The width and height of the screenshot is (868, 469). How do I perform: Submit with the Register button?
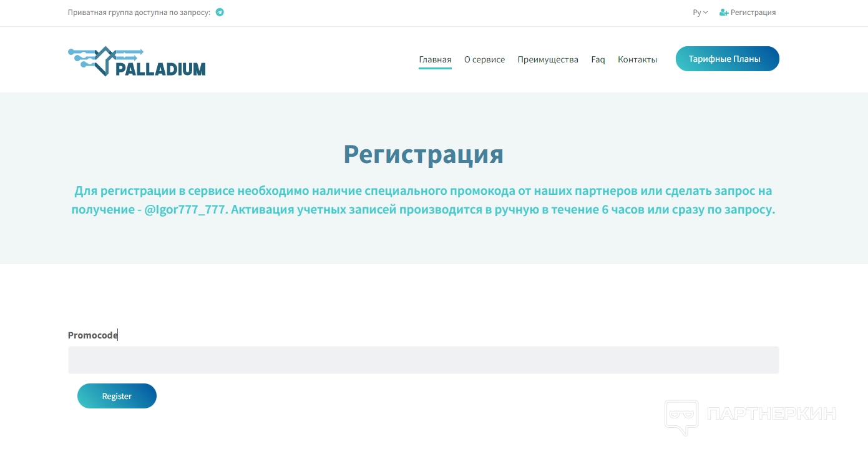click(x=117, y=396)
